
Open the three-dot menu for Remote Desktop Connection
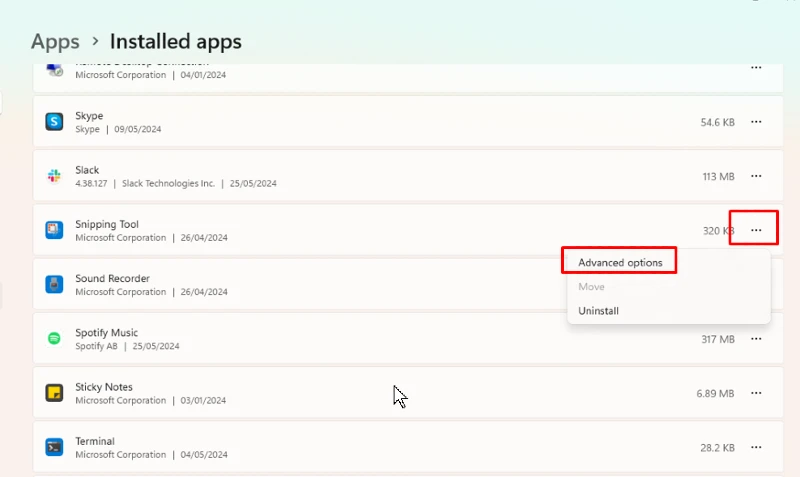[756, 67]
